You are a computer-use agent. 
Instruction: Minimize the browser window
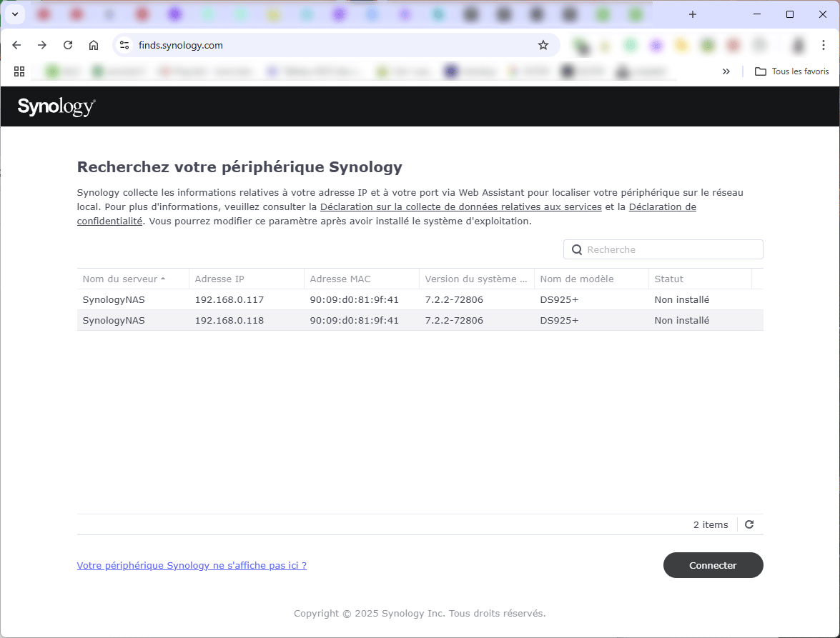coord(757,14)
